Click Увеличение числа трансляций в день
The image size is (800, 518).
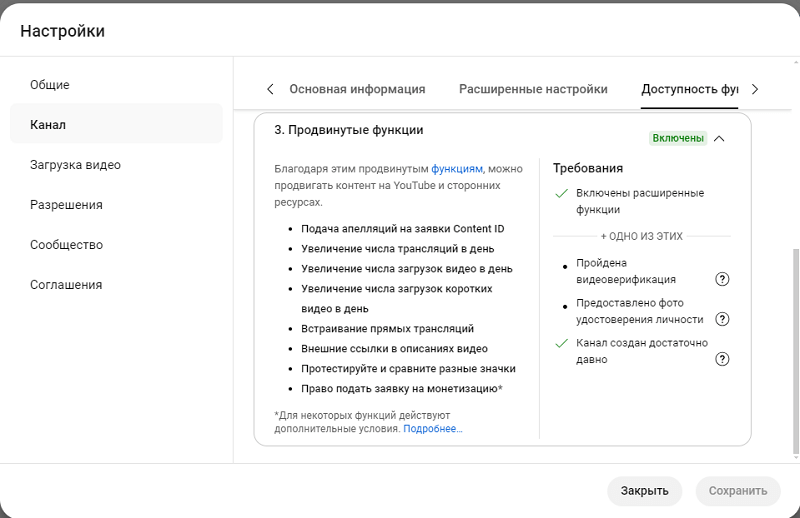pos(397,249)
